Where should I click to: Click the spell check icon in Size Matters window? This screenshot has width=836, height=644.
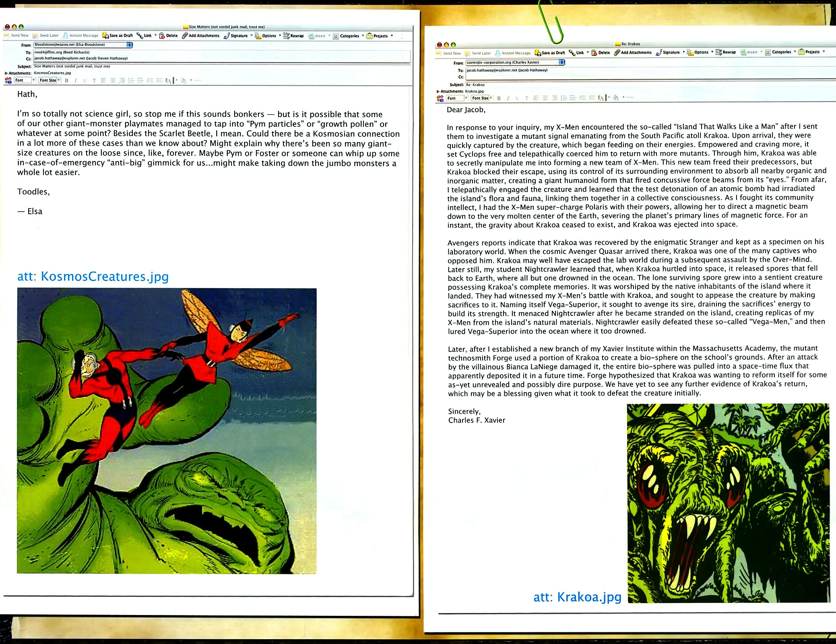coord(8,80)
